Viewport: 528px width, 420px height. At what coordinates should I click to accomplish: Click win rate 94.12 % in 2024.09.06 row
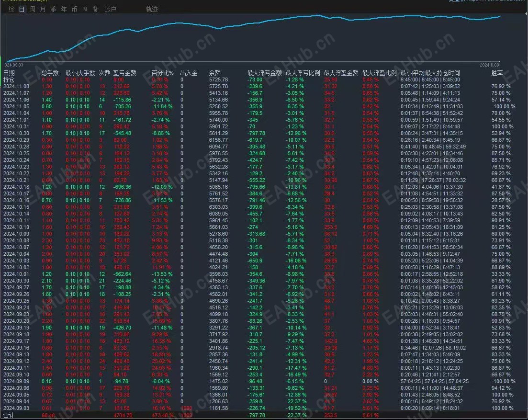[501, 388]
